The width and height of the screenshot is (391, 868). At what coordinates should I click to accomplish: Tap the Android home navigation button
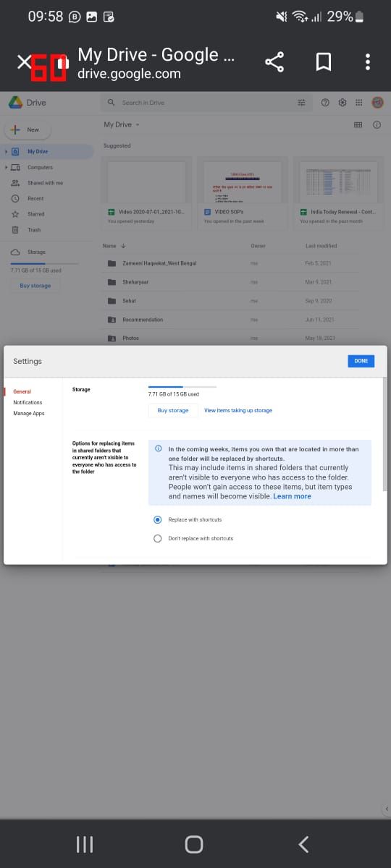(193, 844)
